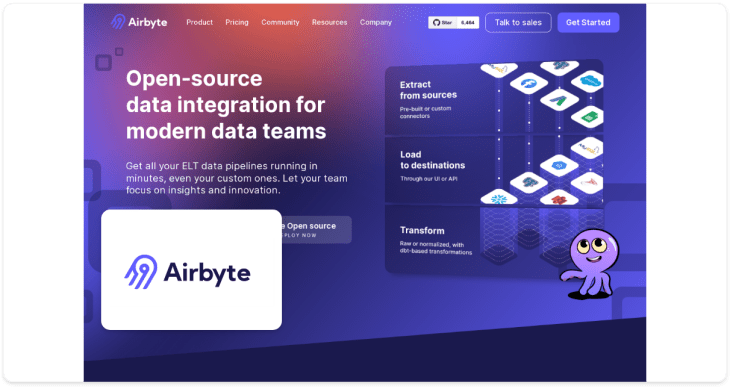Open the Product menu
730x389 pixels.
199,22
